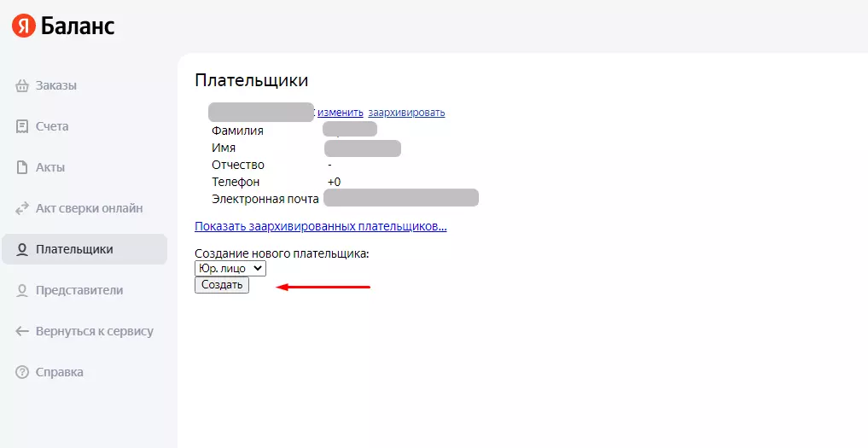Image resolution: width=868 pixels, height=448 pixels.
Task: Click the question mark icon for Справка
Action: click(x=21, y=373)
